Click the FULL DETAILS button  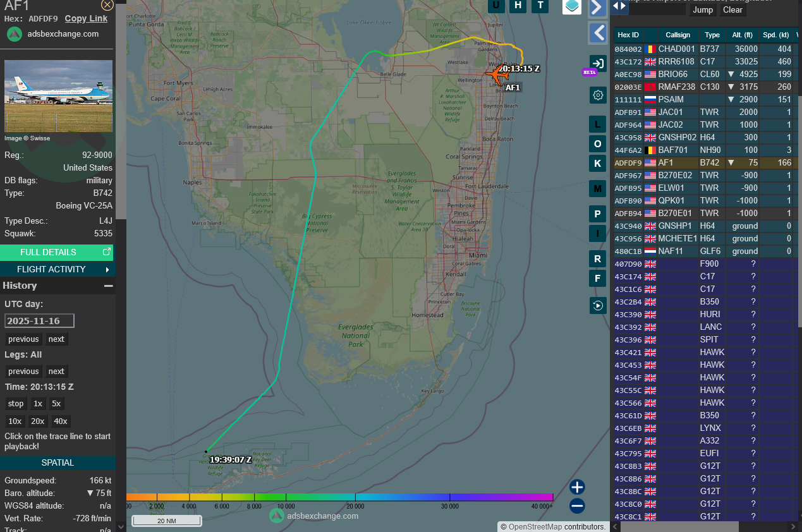pyautogui.click(x=58, y=252)
